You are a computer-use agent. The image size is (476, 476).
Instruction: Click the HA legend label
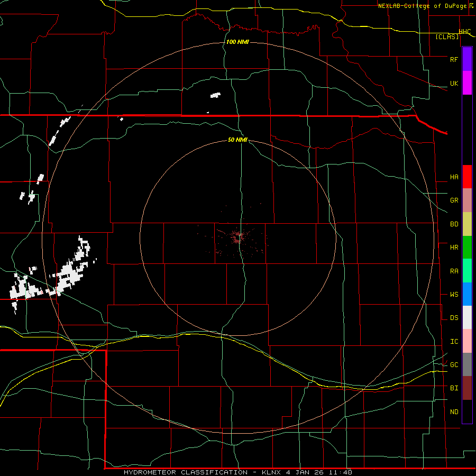click(454, 177)
